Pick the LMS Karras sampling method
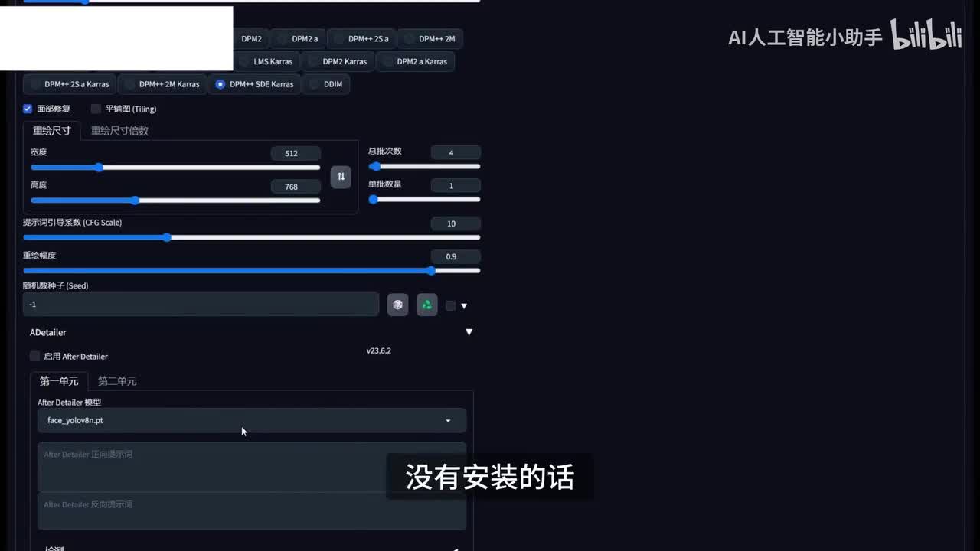 tap(266, 61)
